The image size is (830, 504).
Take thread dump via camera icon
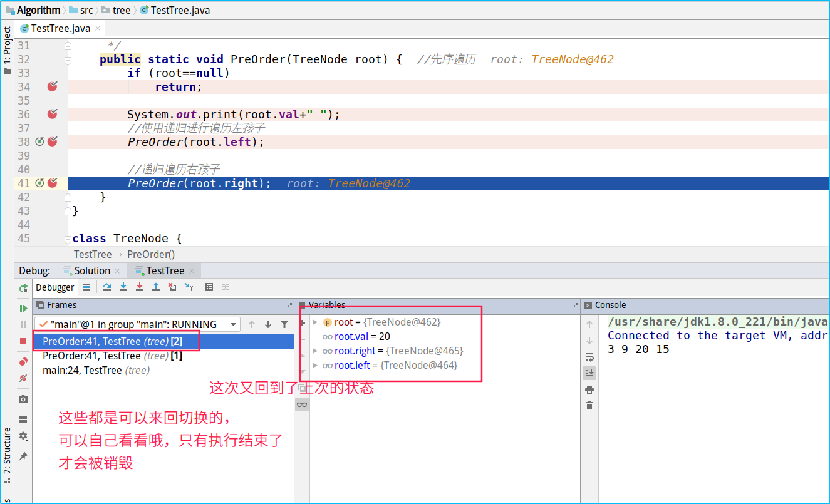pyautogui.click(x=23, y=399)
